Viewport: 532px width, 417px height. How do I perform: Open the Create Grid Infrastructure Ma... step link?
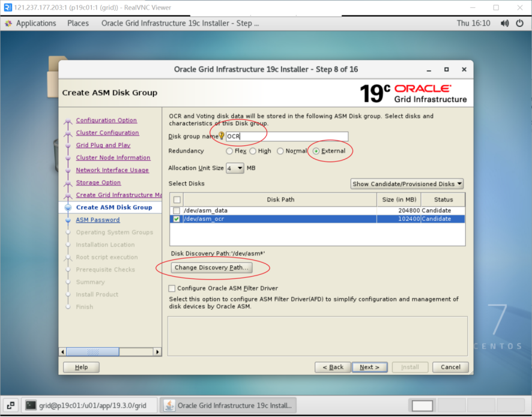[119, 195]
